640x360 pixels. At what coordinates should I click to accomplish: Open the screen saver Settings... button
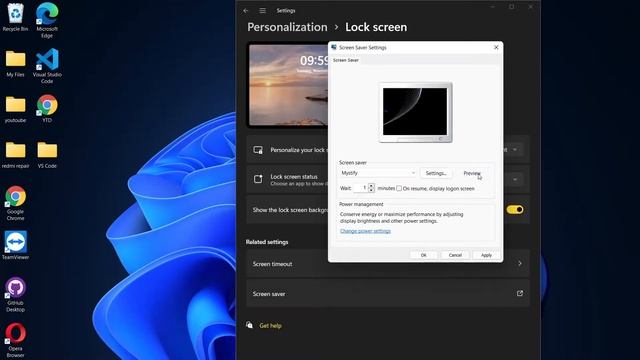click(x=436, y=173)
